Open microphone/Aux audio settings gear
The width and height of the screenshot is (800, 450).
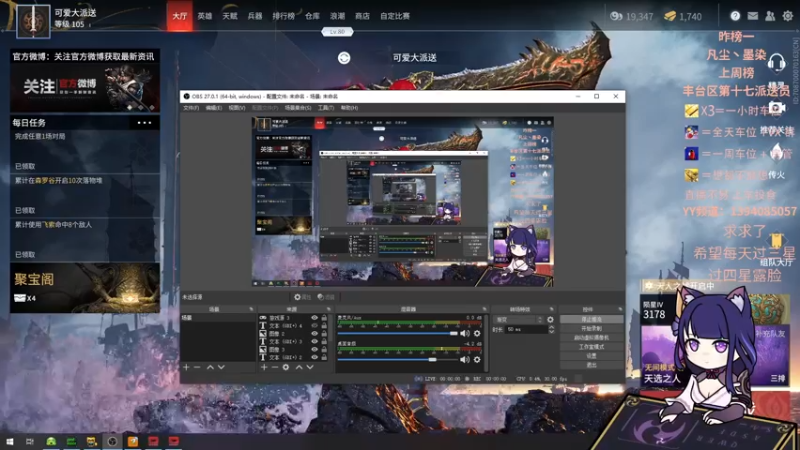(x=477, y=333)
